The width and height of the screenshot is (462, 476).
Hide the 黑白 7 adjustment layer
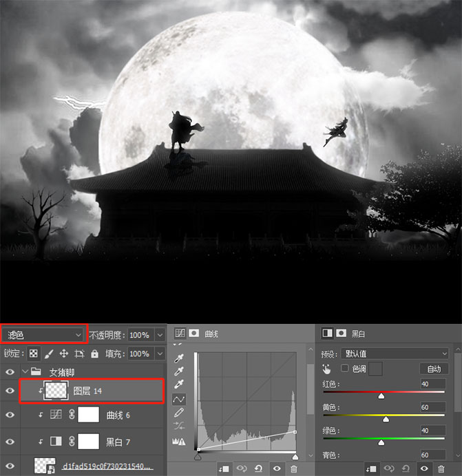pos(10,442)
